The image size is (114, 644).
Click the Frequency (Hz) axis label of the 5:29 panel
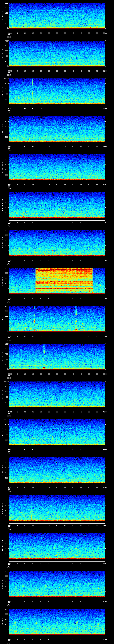point(3,16)
